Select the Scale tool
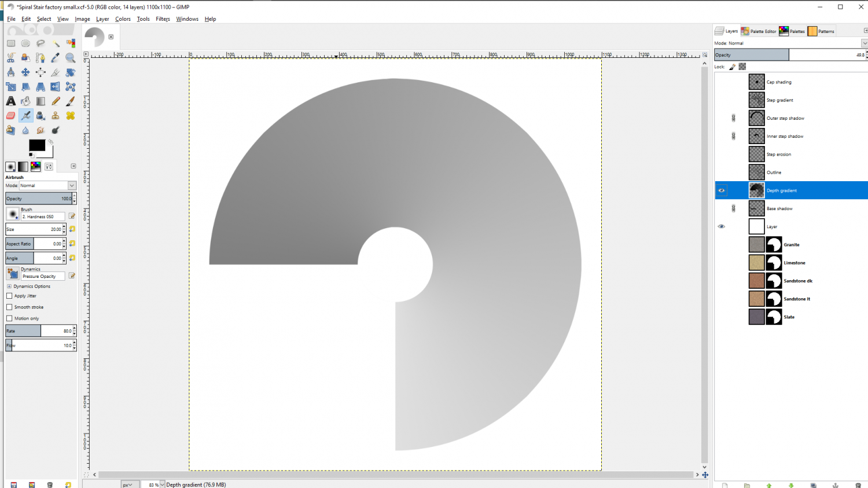 coord(11,87)
